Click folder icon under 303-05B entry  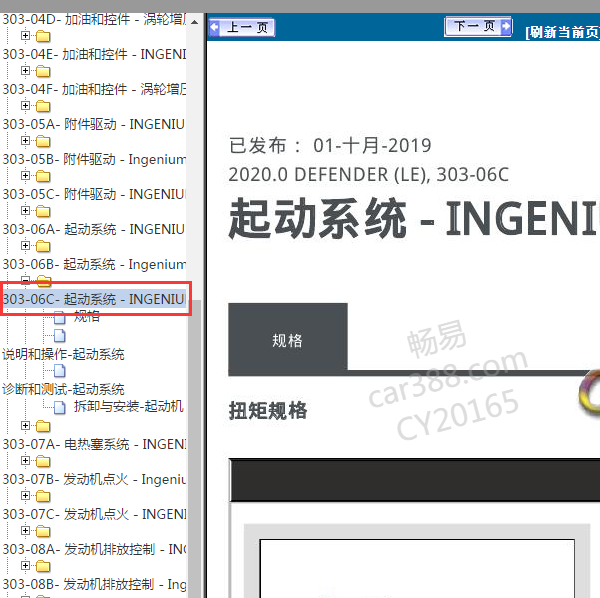43,176
